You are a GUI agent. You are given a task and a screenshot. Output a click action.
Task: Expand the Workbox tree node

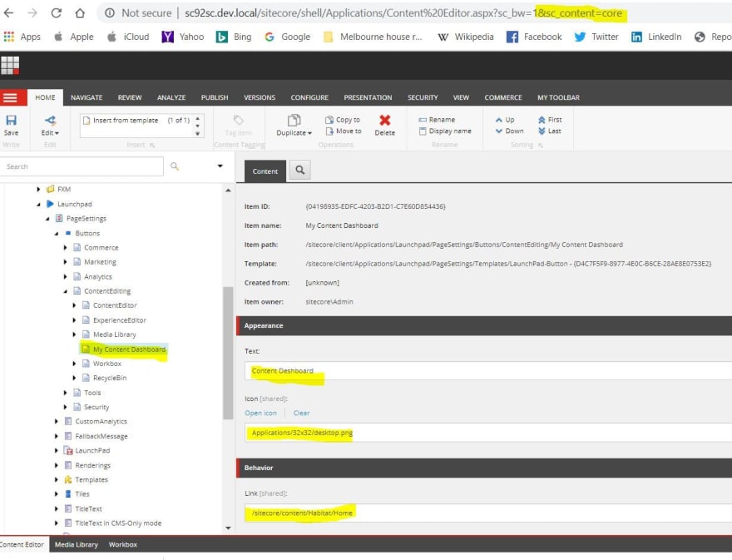[x=74, y=364]
